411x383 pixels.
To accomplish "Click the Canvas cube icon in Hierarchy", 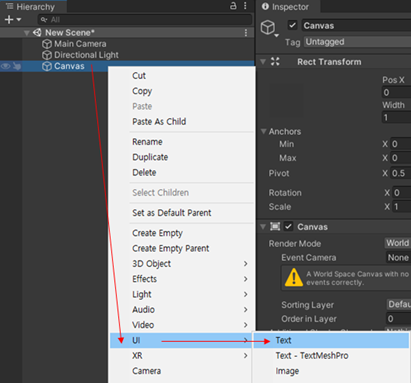I will (x=47, y=66).
